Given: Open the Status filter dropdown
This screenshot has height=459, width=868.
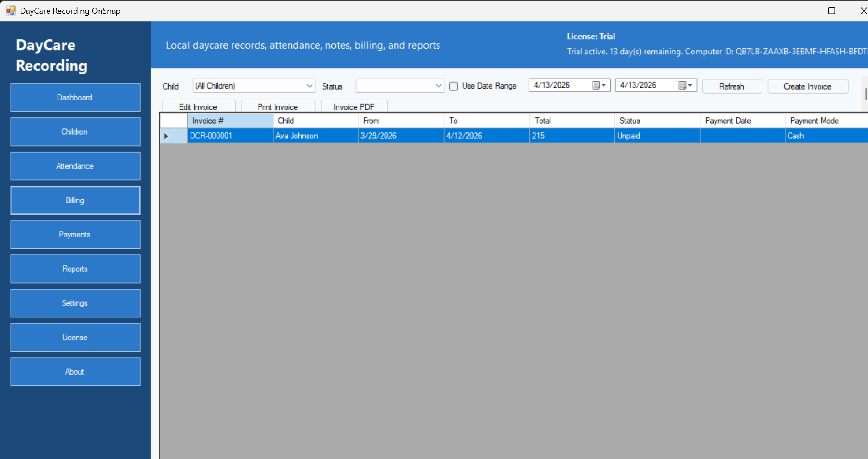Looking at the screenshot, I should (438, 86).
